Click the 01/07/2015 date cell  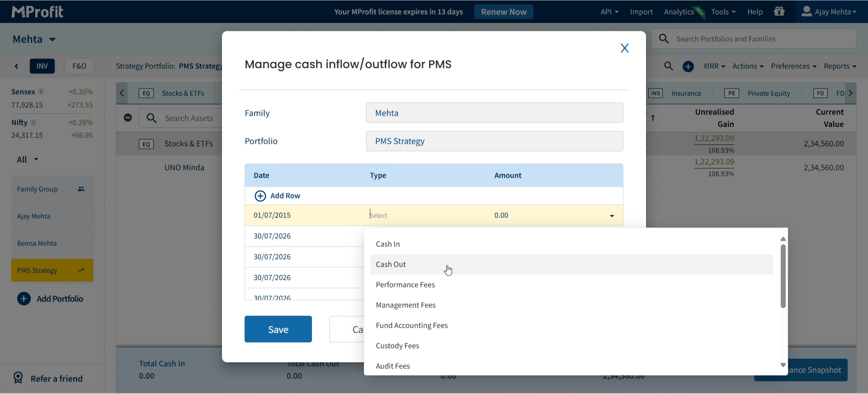[x=272, y=215]
